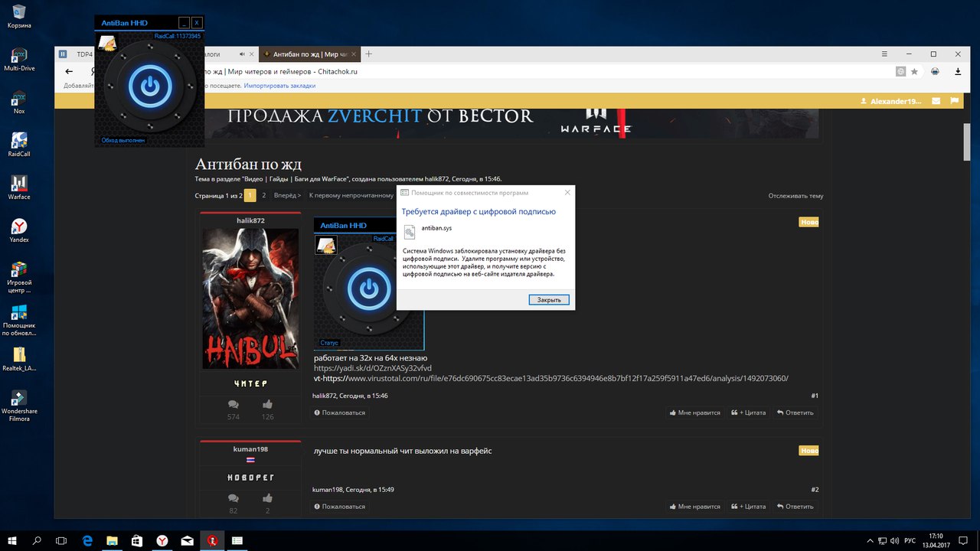
Task: Open the Игровой центр desktop icon
Action: click(19, 277)
